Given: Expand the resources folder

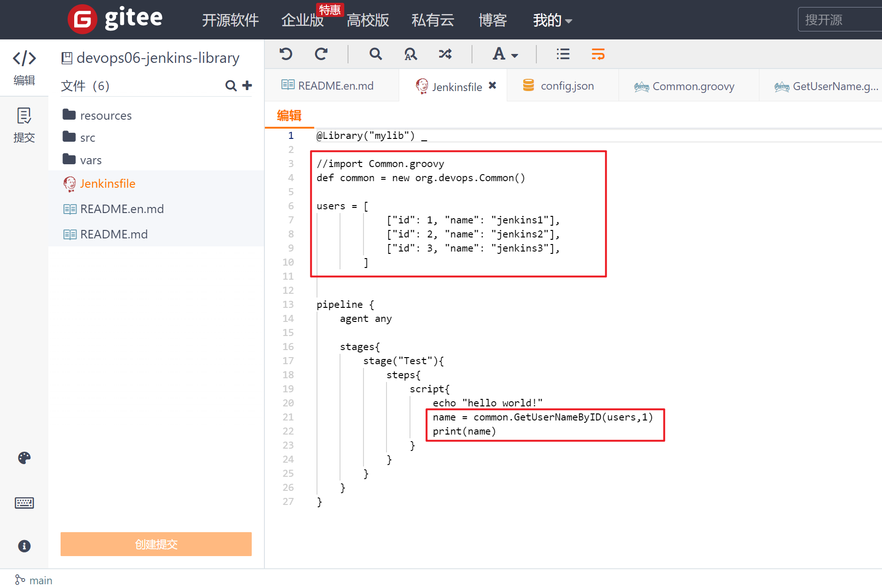Looking at the screenshot, I should [97, 115].
